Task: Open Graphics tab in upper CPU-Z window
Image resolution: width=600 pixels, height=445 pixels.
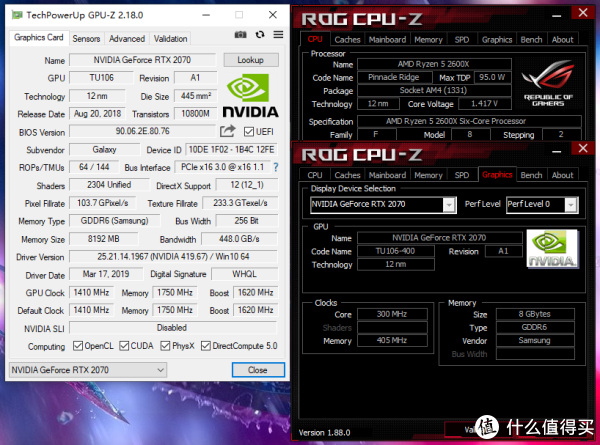Action: (497, 40)
